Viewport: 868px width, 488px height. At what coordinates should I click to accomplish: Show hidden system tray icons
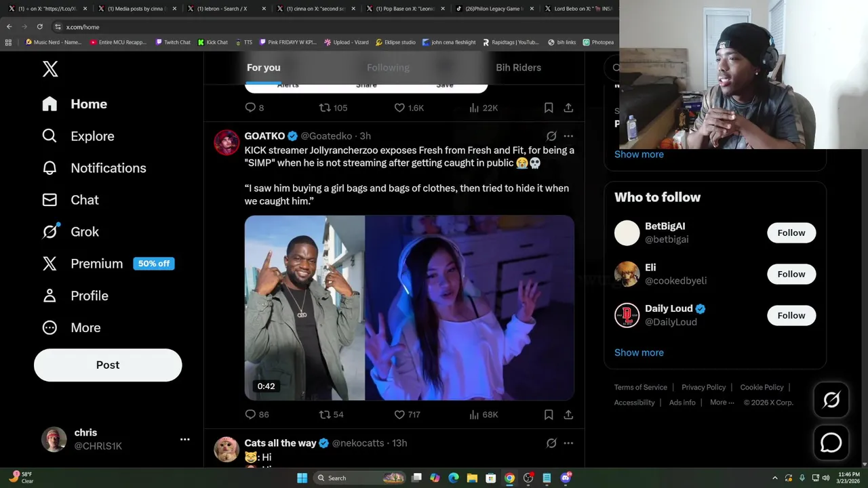(775, 478)
